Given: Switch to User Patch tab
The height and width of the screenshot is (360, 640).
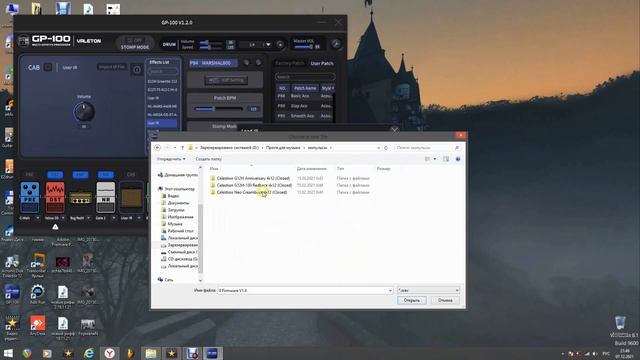Looking at the screenshot, I should [322, 63].
